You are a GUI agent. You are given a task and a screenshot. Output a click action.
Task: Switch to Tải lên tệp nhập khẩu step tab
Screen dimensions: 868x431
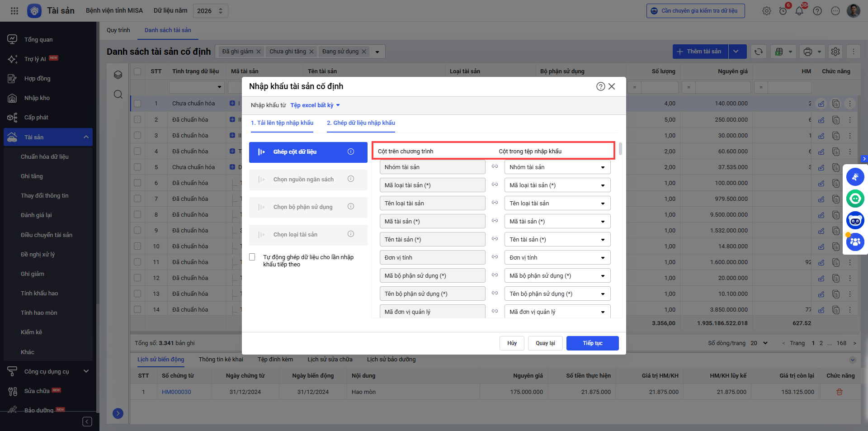pyautogui.click(x=282, y=123)
